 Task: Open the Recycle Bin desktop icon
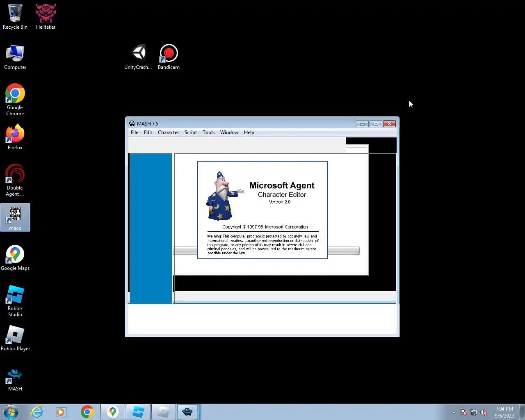click(15, 17)
